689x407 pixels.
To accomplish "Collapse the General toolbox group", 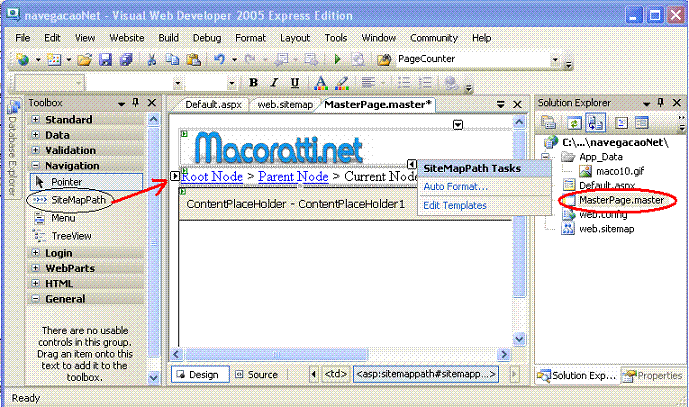I will pos(36,299).
